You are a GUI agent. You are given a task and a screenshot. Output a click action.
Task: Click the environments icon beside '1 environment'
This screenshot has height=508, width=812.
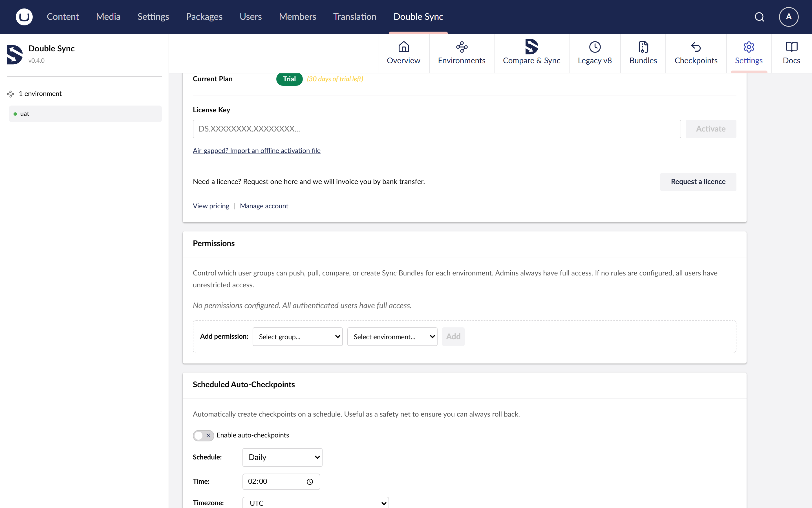[x=11, y=94]
